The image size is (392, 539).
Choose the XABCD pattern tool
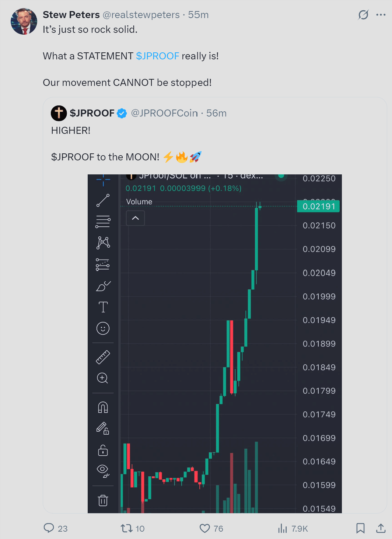[x=103, y=243]
